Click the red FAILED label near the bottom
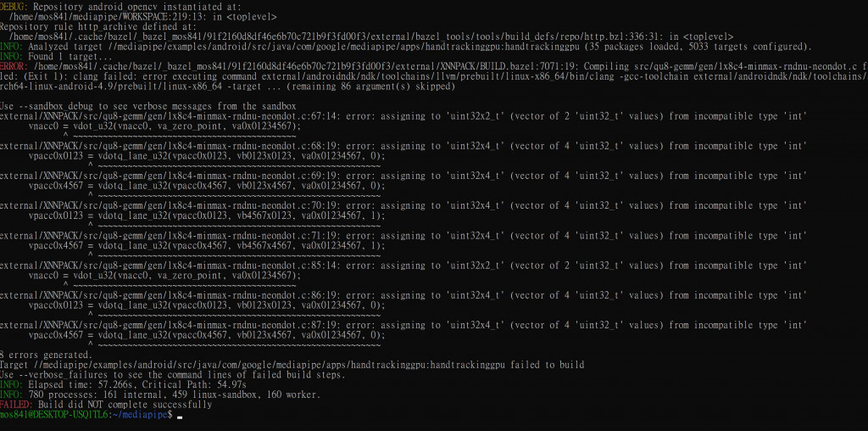 point(16,405)
